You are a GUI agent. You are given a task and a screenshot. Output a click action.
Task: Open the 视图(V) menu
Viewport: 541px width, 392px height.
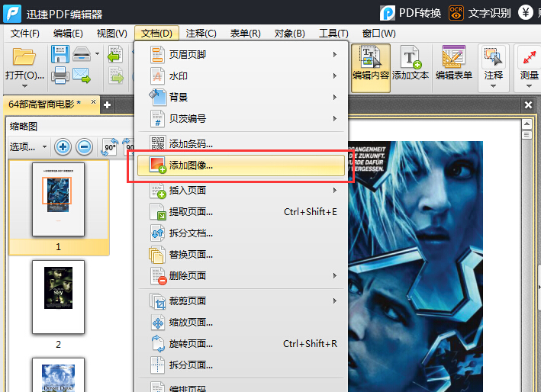click(x=112, y=34)
